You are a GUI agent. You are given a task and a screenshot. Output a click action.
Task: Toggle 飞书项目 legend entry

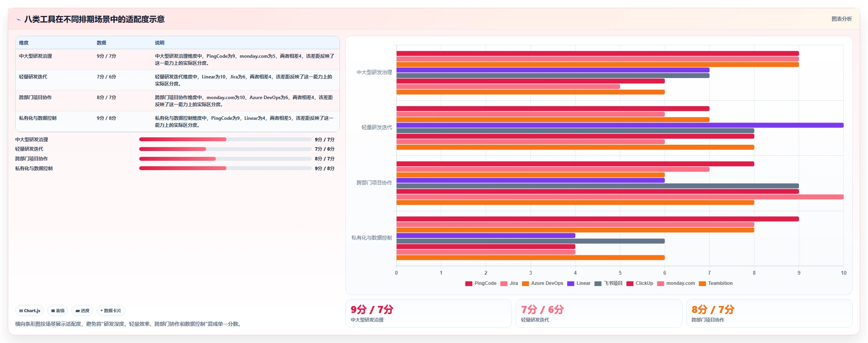point(608,284)
